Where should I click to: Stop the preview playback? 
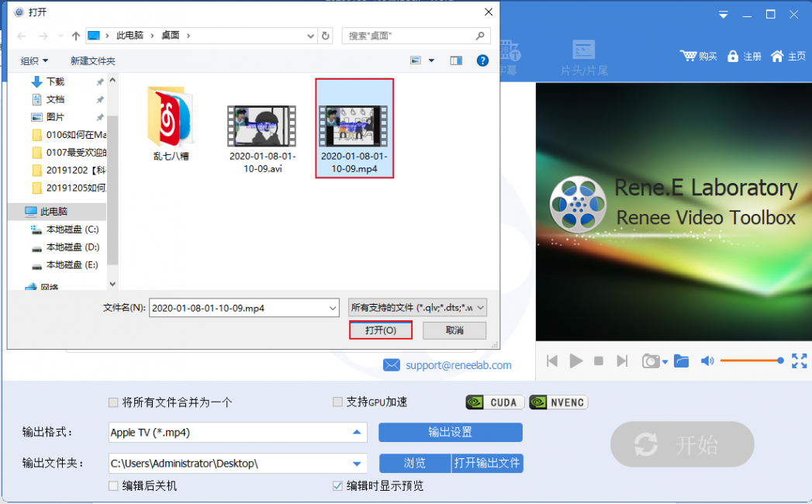[x=599, y=361]
